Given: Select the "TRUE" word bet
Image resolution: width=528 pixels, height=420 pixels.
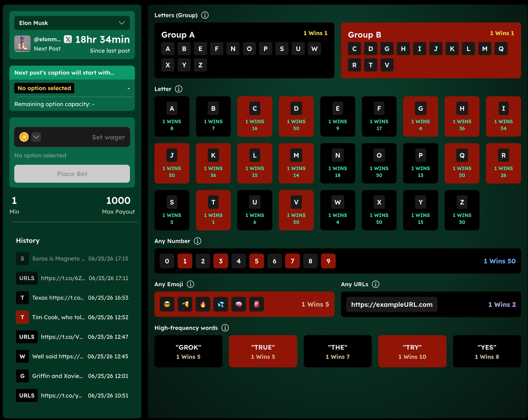Looking at the screenshot, I should point(263,351).
